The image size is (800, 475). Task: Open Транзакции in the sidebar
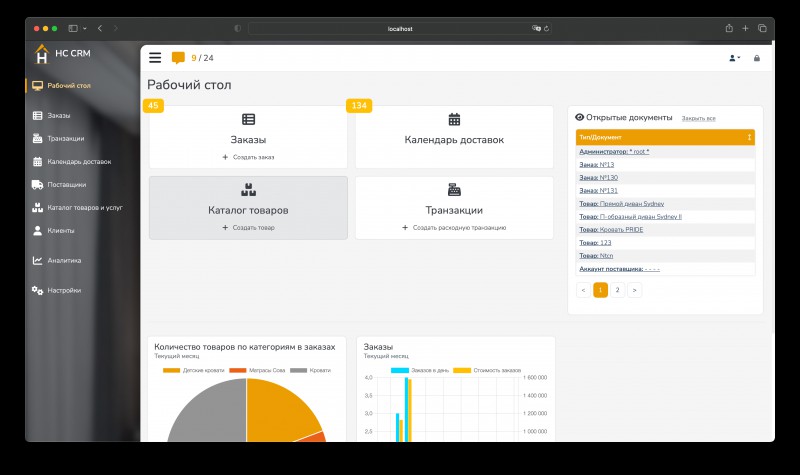[65, 139]
